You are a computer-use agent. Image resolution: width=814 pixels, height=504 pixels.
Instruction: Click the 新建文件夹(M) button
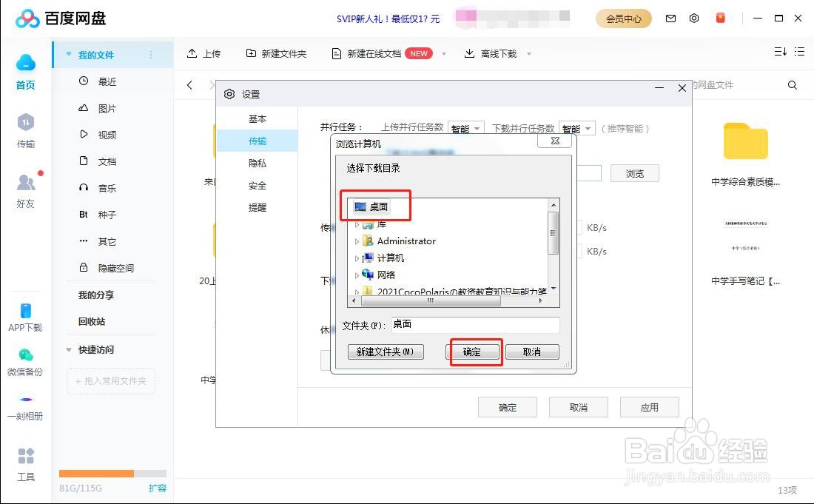click(x=385, y=352)
